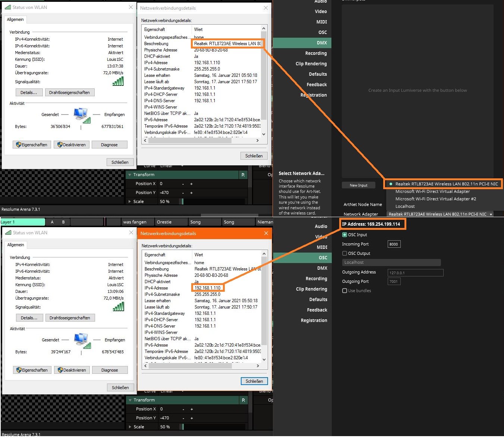
Task: Tick the Use bundles checkbox
Action: click(x=344, y=291)
